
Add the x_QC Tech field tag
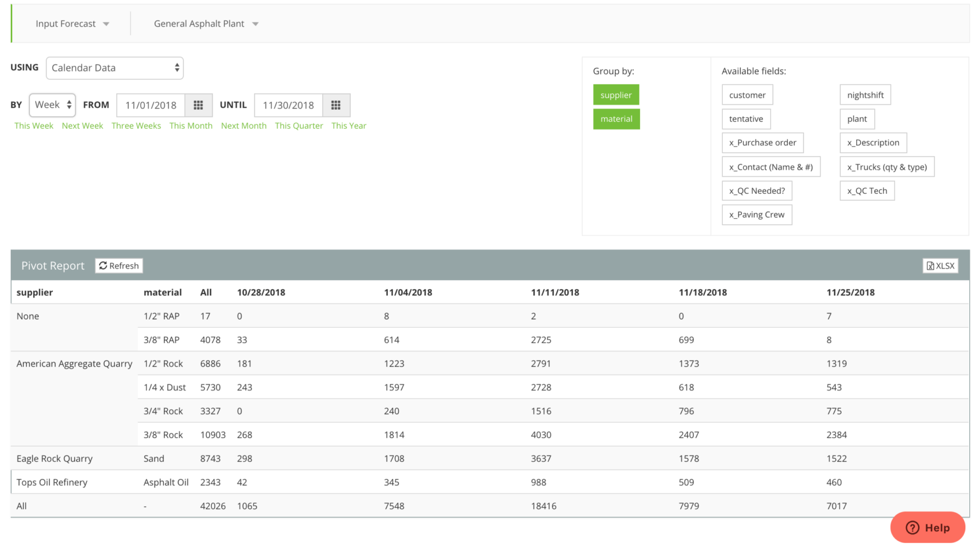coord(867,191)
